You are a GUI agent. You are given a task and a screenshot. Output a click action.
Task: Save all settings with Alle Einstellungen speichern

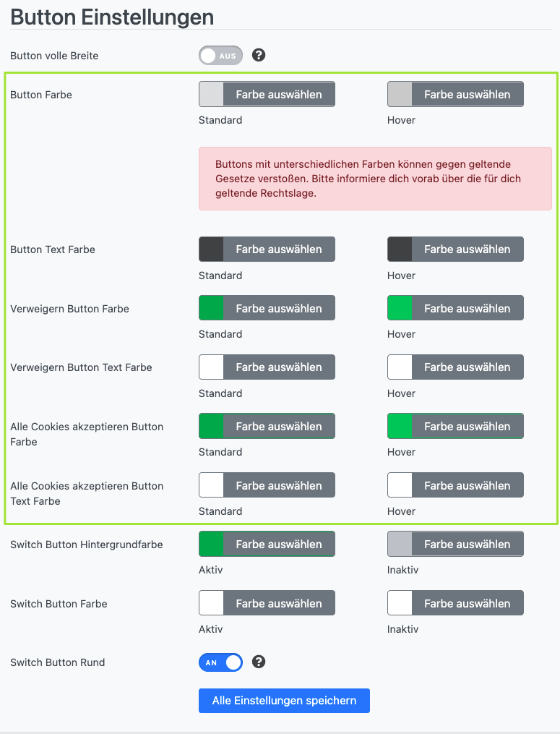(284, 701)
